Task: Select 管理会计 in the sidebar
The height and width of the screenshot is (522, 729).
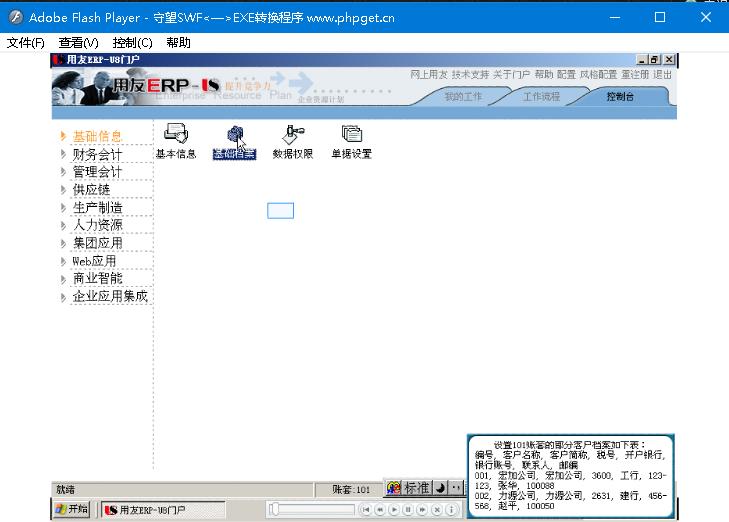Action: 97,172
